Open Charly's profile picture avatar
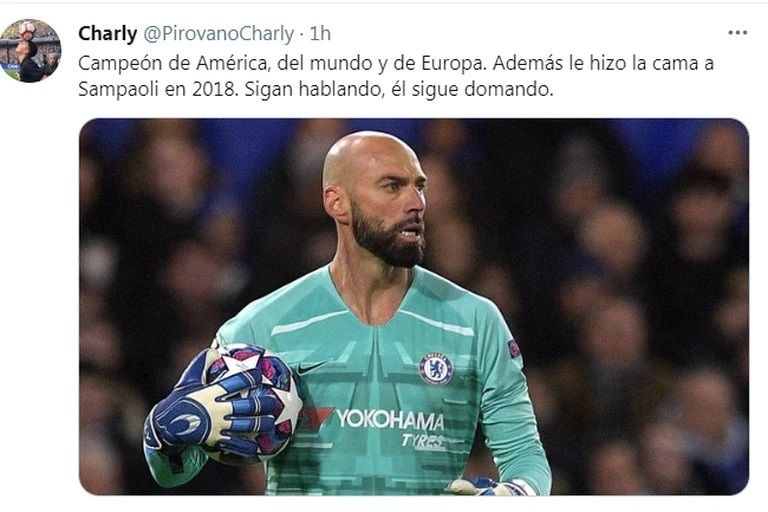Viewport: 768px width, 512px height. pos(30,51)
